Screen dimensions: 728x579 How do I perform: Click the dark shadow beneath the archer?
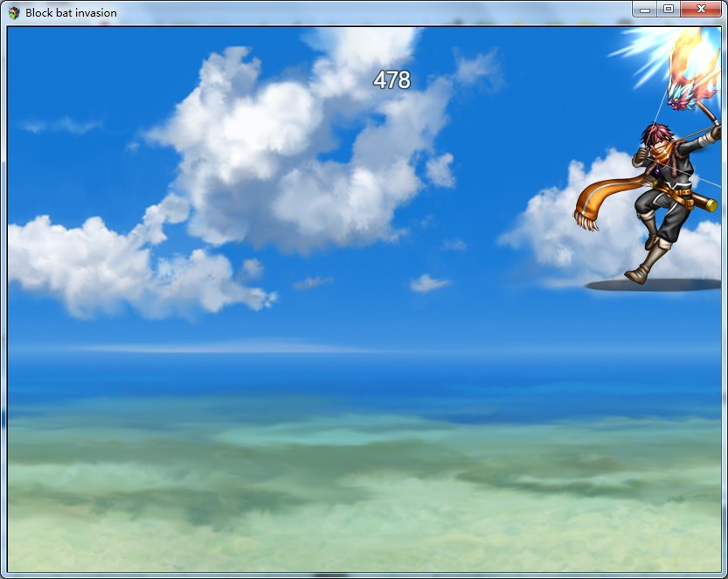coord(651,285)
